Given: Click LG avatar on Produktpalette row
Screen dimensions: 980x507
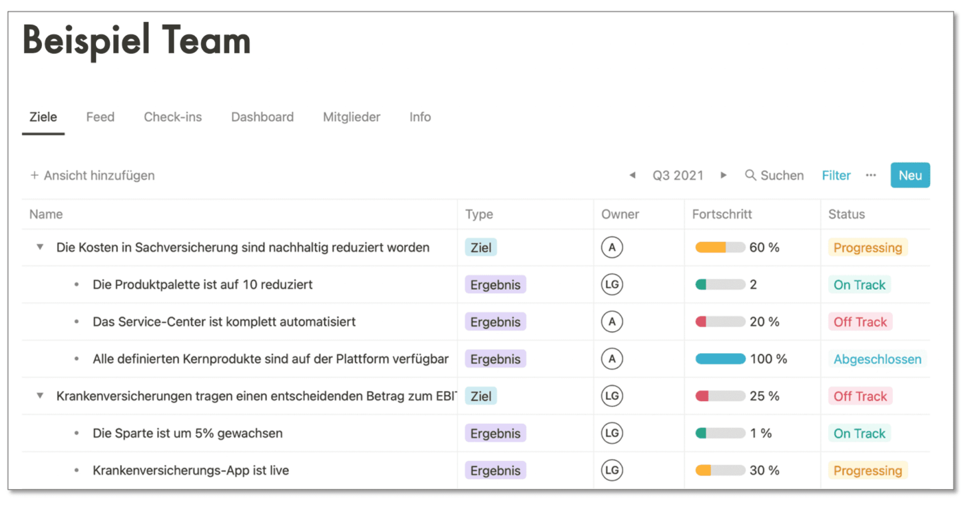Looking at the screenshot, I should tap(612, 285).
